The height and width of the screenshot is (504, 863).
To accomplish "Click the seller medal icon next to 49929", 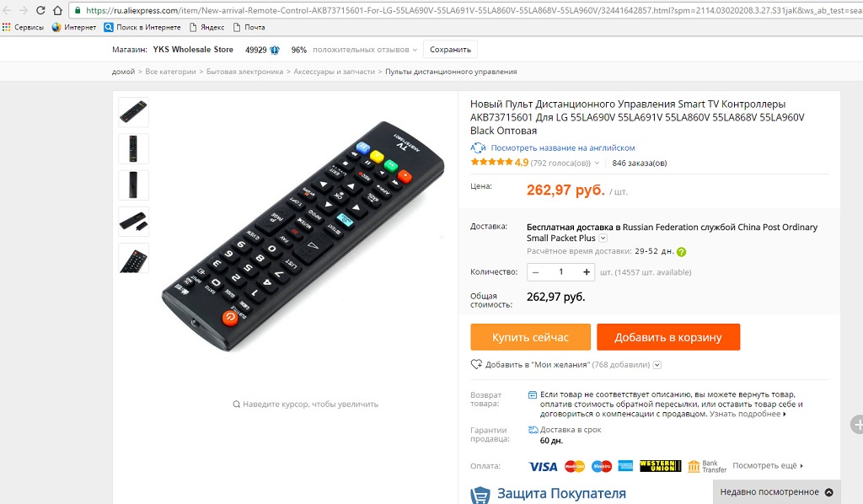I will click(275, 50).
